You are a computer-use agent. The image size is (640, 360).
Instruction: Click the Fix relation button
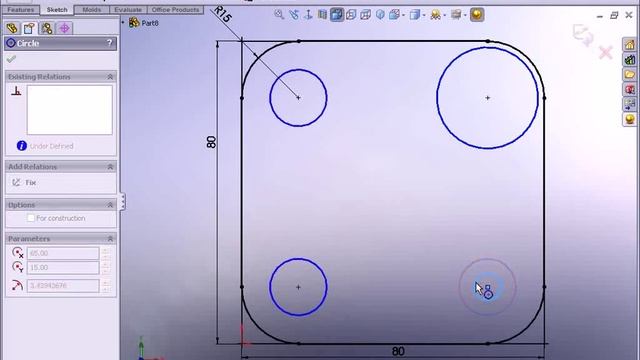[x=24, y=182]
